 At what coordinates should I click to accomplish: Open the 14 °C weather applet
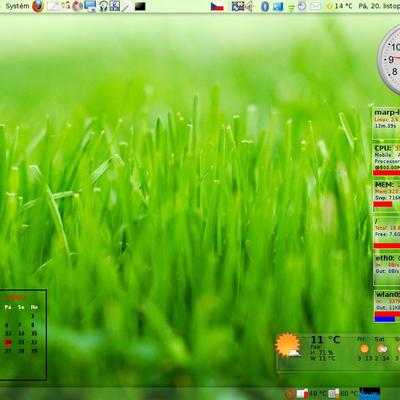339,6
